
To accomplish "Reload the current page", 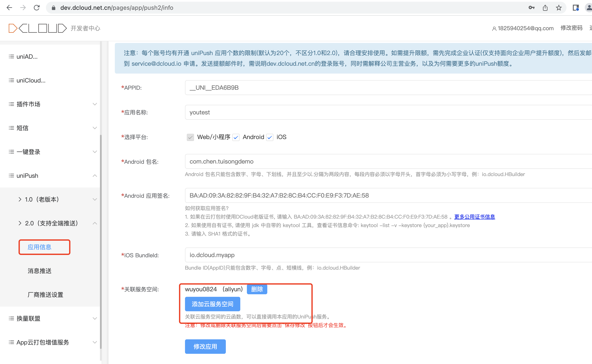I will point(37,8).
